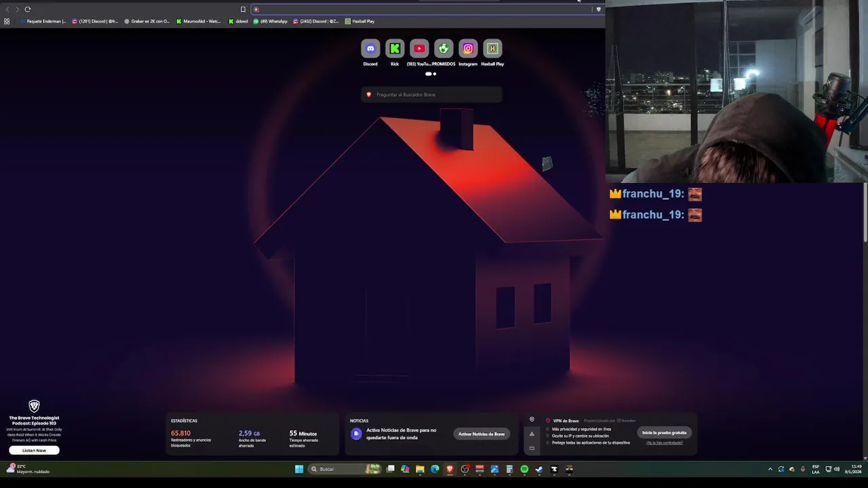Open the Haxball Play shortcut tile
This screenshot has height=488, width=868.
(492, 48)
